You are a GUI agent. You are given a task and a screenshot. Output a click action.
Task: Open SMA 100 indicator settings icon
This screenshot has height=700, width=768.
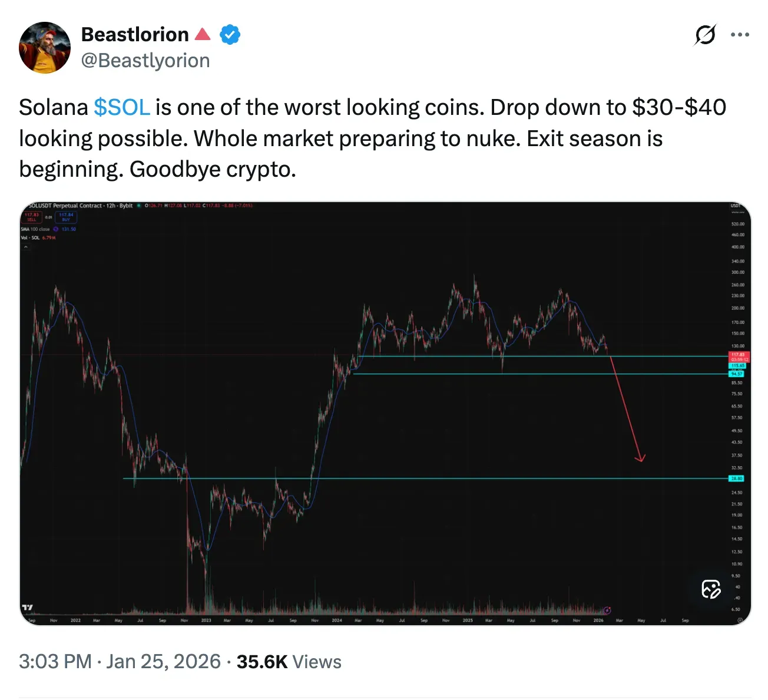click(x=55, y=229)
